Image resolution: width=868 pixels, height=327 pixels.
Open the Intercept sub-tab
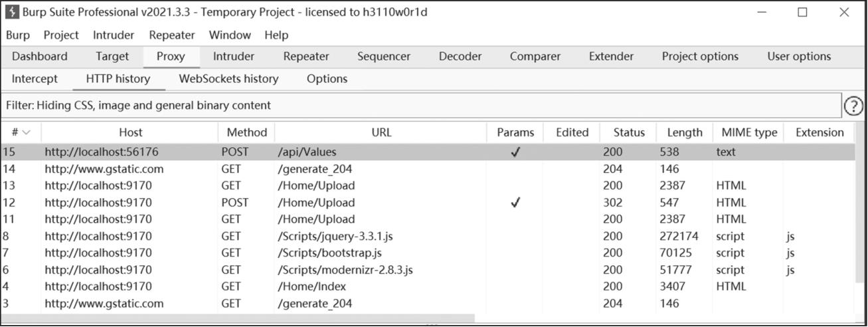pos(35,78)
